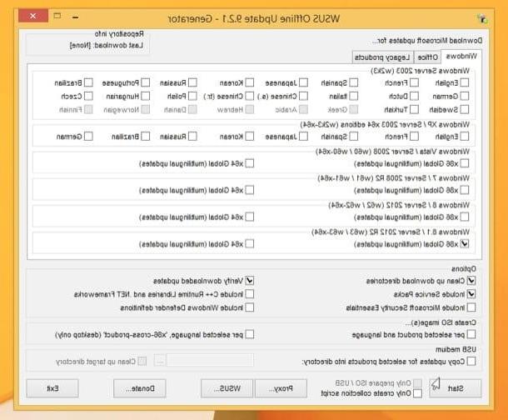Image resolution: width=508 pixels, height=420 pixels.
Task: Click the WSUS Offline Update title bar icon
Action: pos(482,18)
